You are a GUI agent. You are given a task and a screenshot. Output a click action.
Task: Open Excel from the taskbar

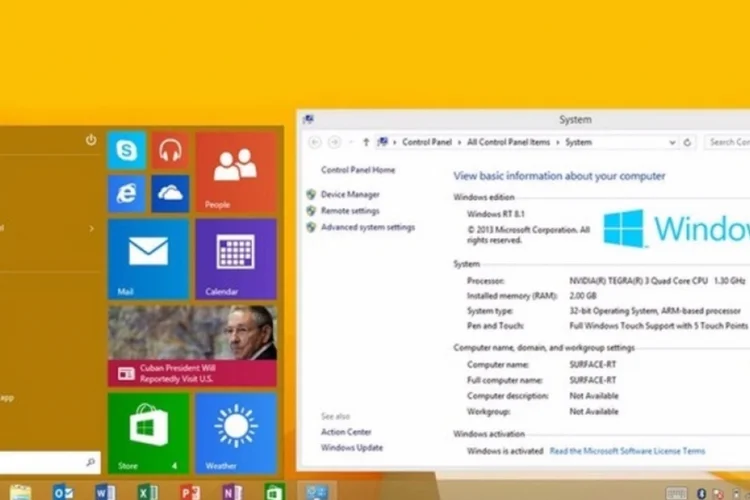pyautogui.click(x=148, y=492)
